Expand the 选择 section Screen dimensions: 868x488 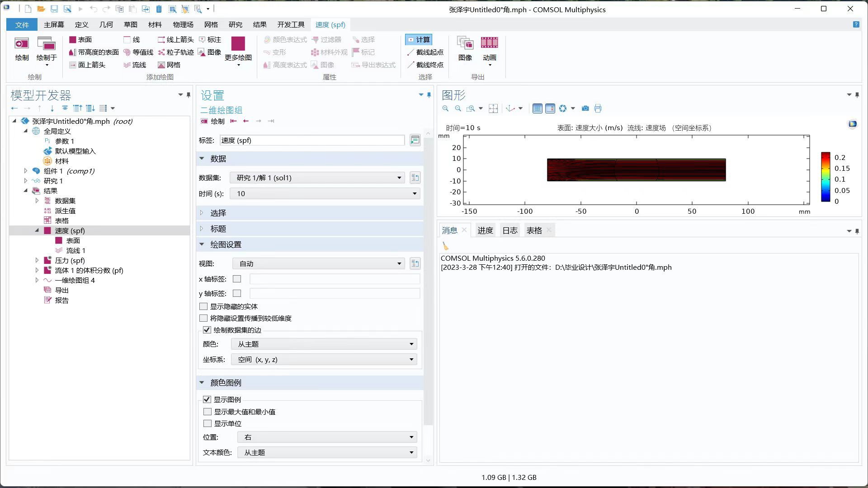tap(218, 213)
